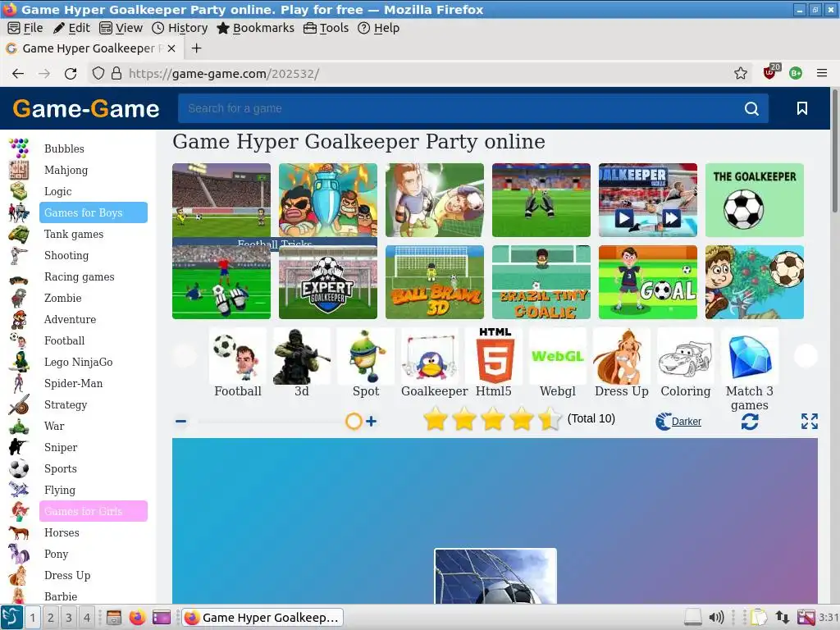Zoom in game with plus icon
Viewport: 840px width, 630px height.
point(371,421)
